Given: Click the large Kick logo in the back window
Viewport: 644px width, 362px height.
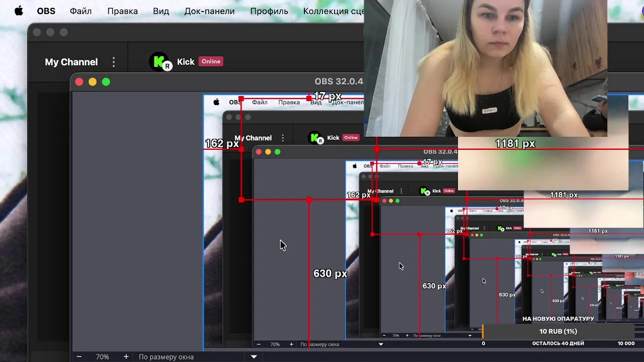Looking at the screenshot, I should coord(160,62).
